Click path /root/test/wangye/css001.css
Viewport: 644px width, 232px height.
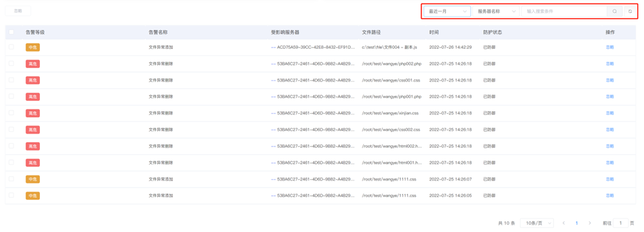pos(391,80)
